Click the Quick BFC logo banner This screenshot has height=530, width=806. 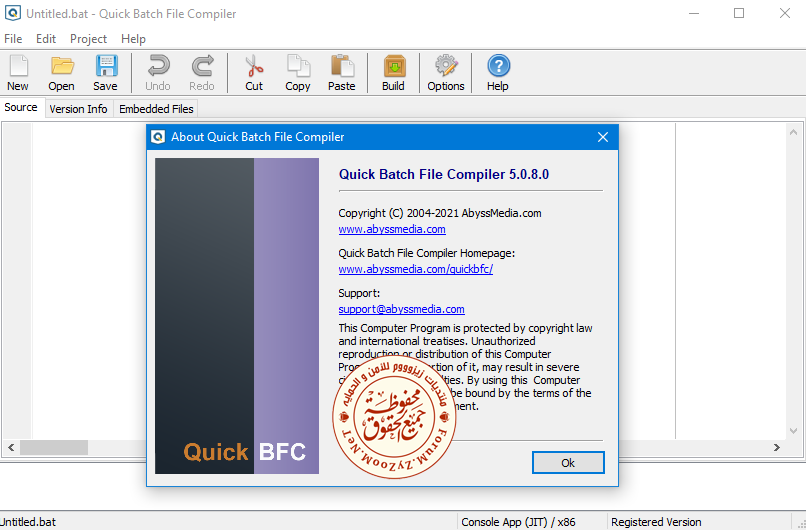pyautogui.click(x=237, y=316)
